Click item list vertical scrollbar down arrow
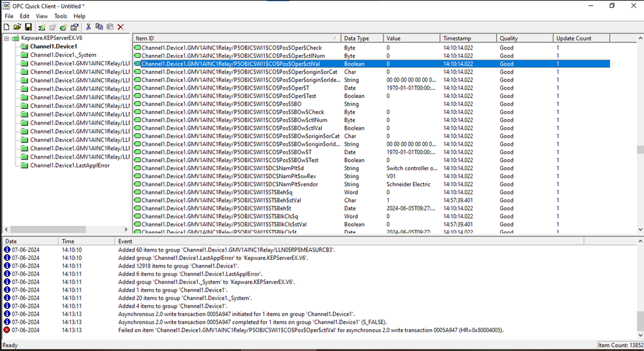The width and height of the screenshot is (644, 351). [x=640, y=230]
